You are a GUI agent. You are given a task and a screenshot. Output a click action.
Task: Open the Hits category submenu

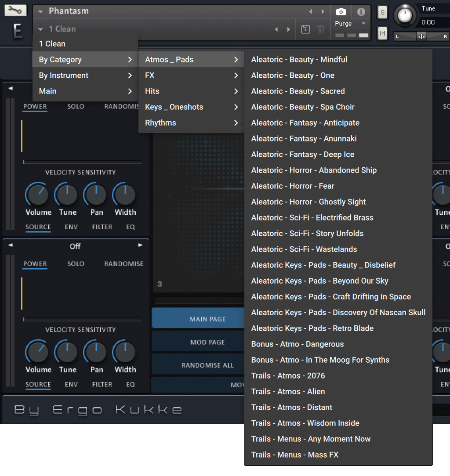pyautogui.click(x=191, y=91)
